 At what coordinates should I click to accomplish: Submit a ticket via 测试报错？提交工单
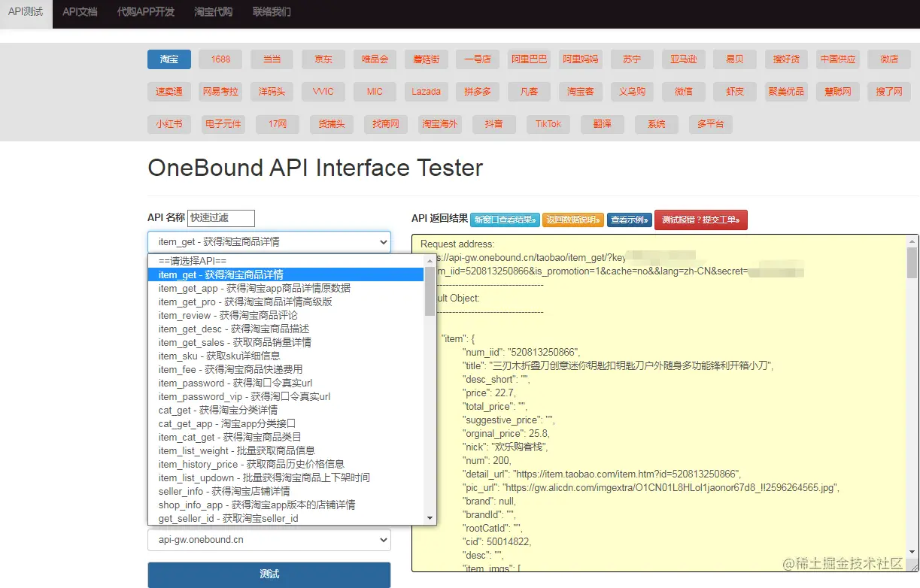click(701, 220)
